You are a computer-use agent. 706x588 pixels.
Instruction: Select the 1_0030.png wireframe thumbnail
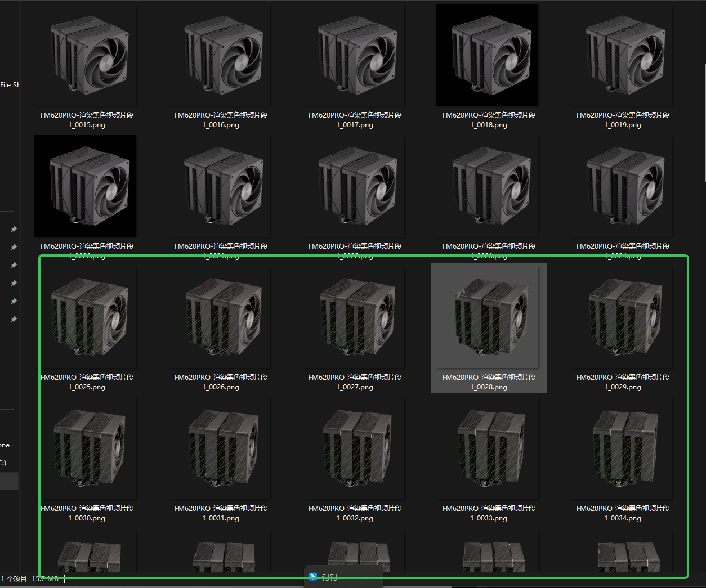85,448
